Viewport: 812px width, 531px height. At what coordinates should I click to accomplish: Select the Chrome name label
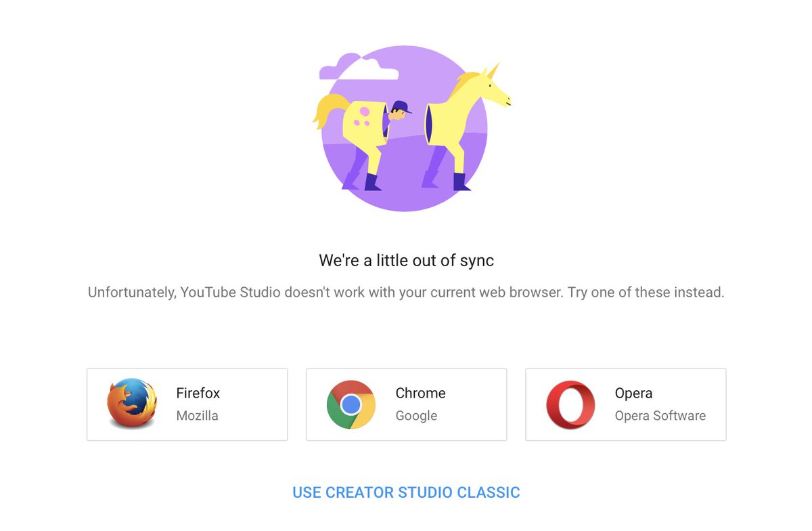tap(420, 393)
